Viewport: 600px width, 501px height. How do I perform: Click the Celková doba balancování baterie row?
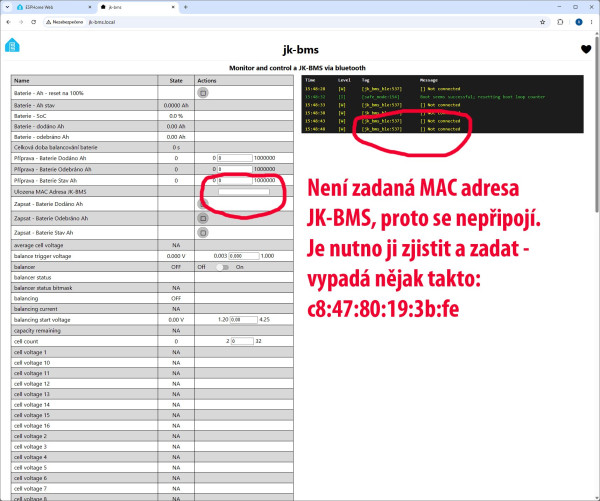(152, 147)
